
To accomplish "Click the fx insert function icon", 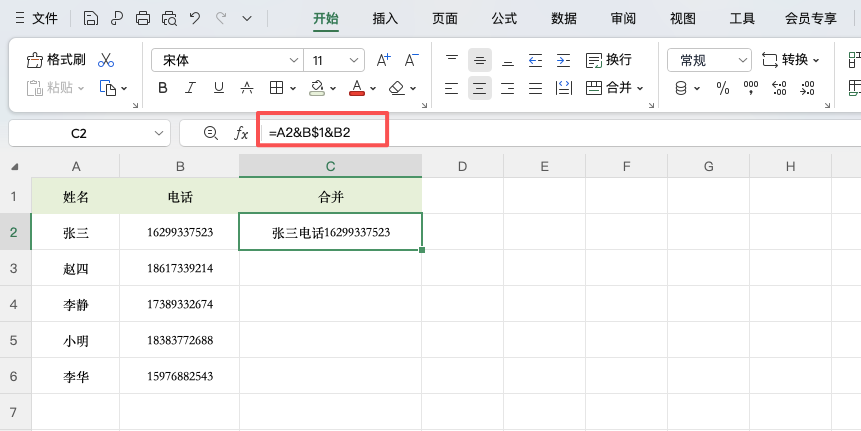I will point(241,133).
